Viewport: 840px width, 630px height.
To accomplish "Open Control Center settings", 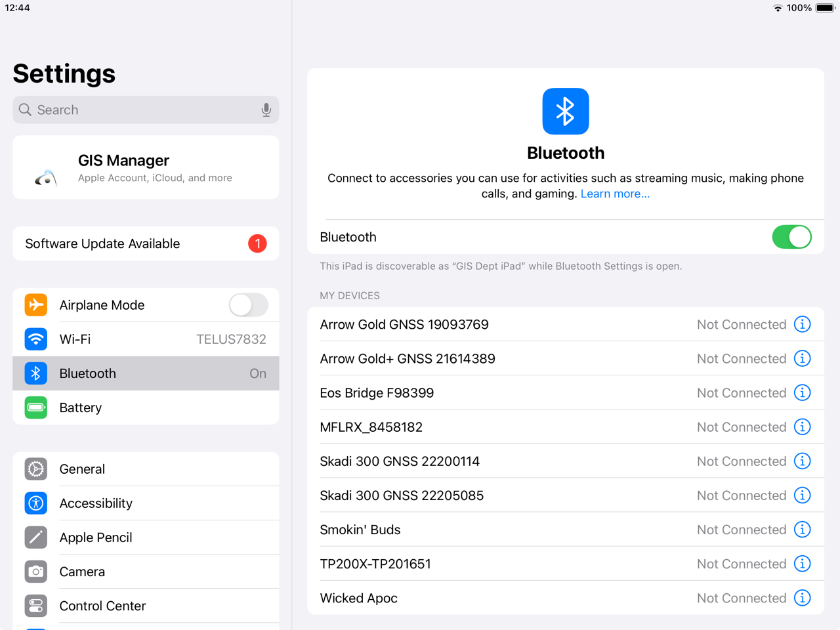I will point(146,605).
